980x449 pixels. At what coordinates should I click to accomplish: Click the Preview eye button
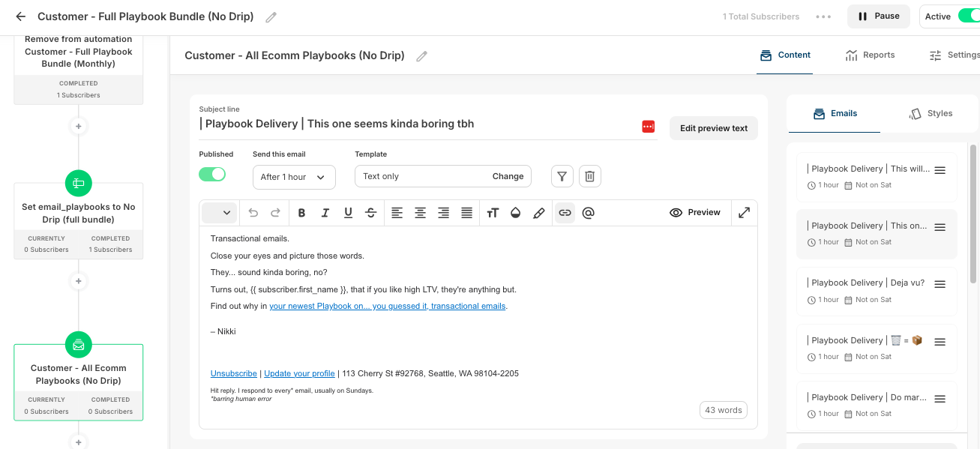(695, 213)
